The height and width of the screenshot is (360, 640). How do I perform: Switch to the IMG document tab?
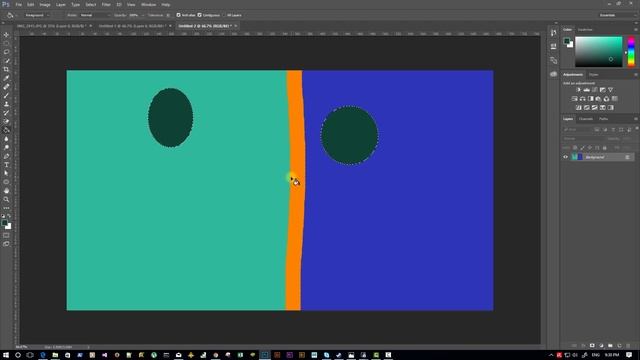point(51,26)
